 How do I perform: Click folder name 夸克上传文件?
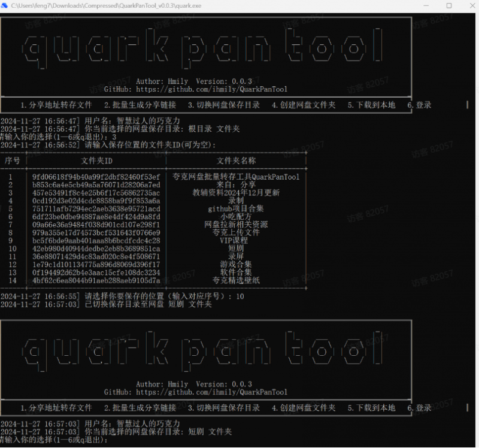[x=236, y=232]
